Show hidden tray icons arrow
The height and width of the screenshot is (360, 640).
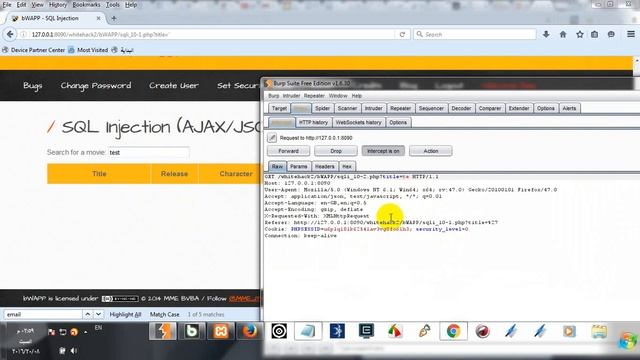click(86, 332)
